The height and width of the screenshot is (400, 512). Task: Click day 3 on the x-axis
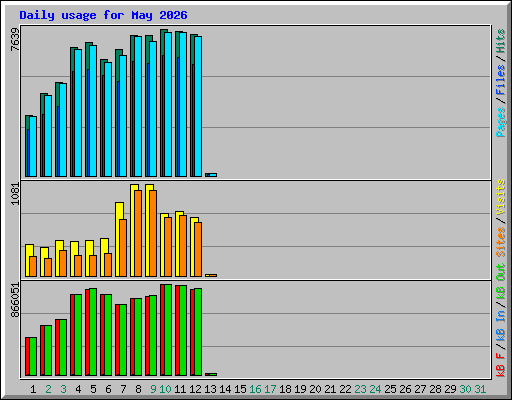63,389
